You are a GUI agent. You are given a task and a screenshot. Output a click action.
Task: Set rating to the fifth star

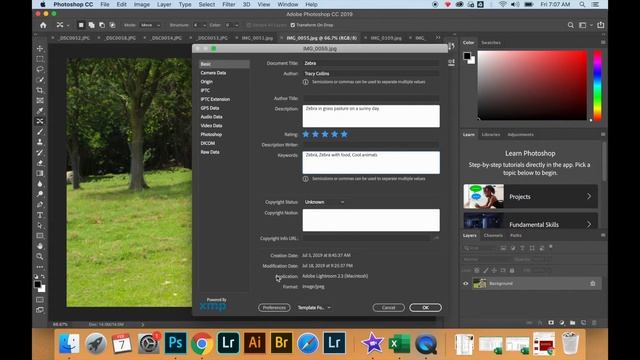(344, 134)
